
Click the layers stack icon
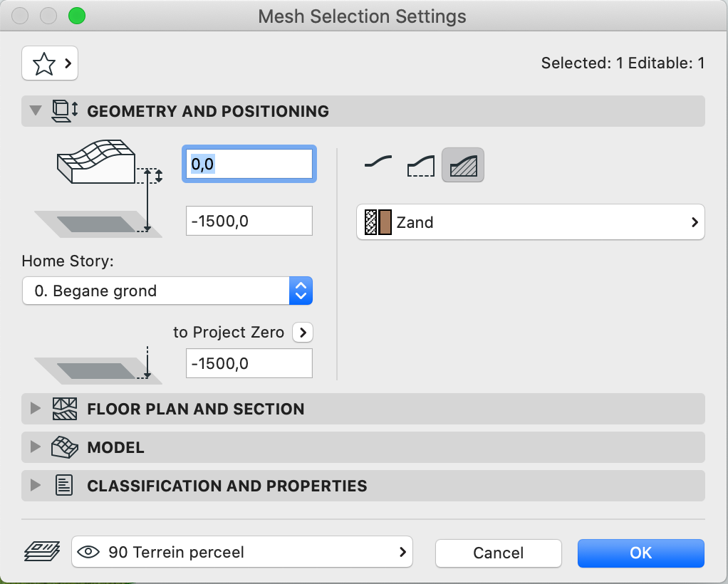pos(42,551)
